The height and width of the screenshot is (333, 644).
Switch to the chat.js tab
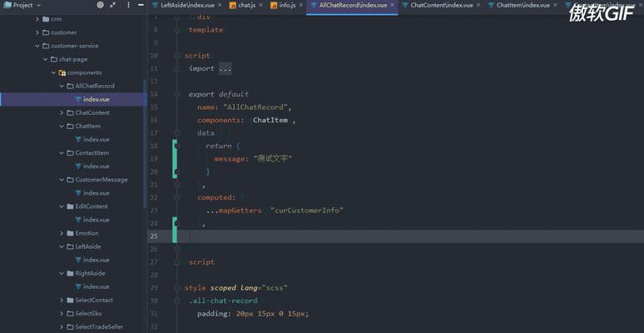click(x=247, y=5)
